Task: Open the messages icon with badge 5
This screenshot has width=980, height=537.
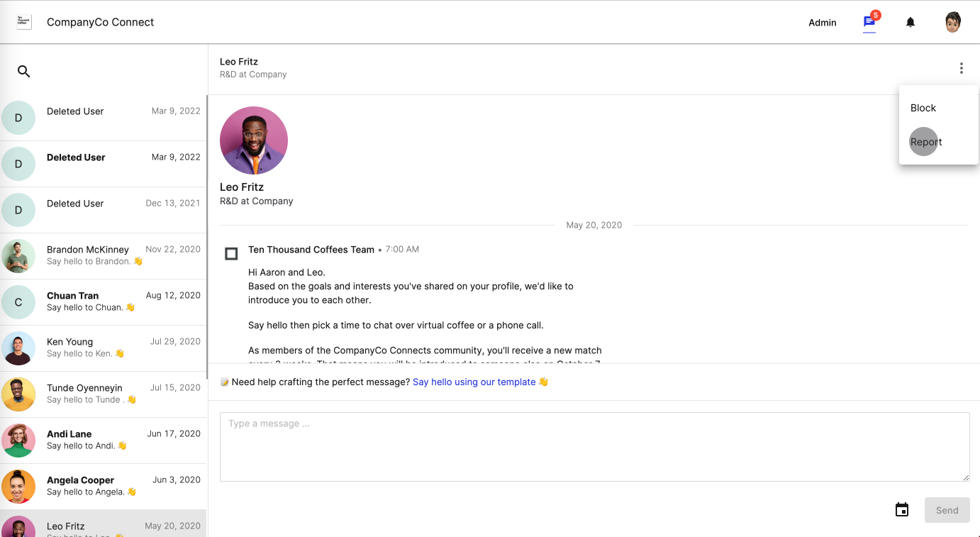Action: pos(869,22)
